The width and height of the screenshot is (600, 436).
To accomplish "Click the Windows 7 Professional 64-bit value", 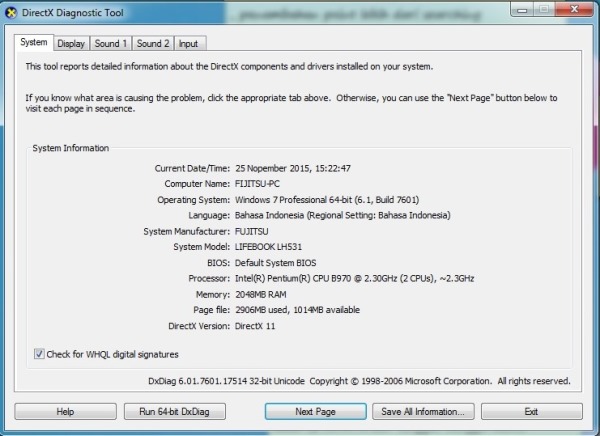I will [x=327, y=200].
